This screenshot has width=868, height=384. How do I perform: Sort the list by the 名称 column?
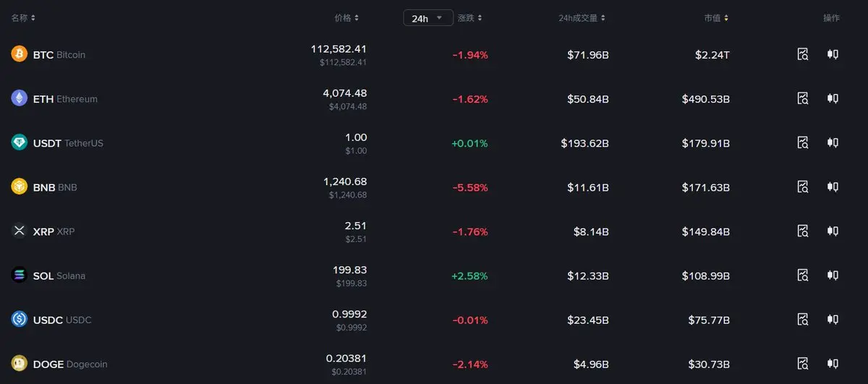23,18
